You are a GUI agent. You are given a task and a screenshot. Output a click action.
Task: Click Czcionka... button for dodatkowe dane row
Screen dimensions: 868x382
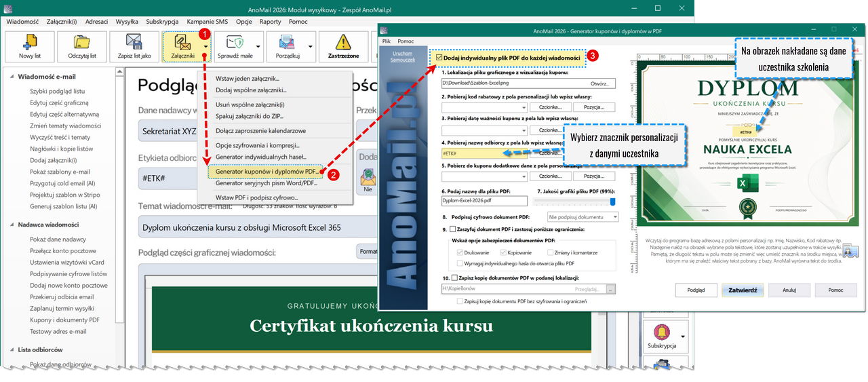pyautogui.click(x=550, y=176)
